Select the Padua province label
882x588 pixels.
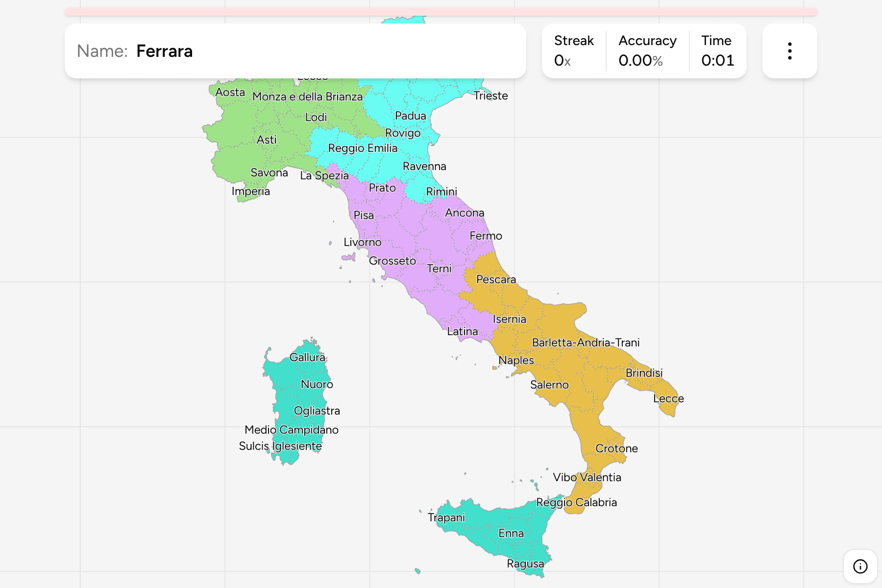click(x=411, y=116)
